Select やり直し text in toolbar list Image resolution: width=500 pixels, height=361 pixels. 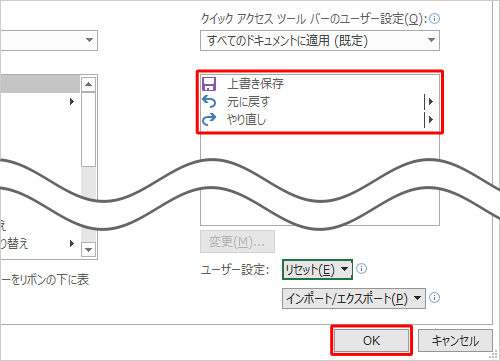(246, 119)
